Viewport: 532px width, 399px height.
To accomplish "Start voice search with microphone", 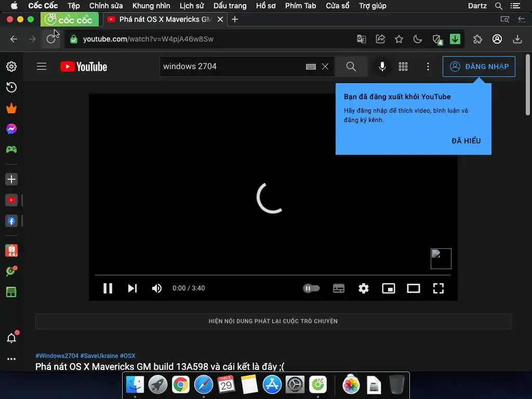I will point(382,66).
